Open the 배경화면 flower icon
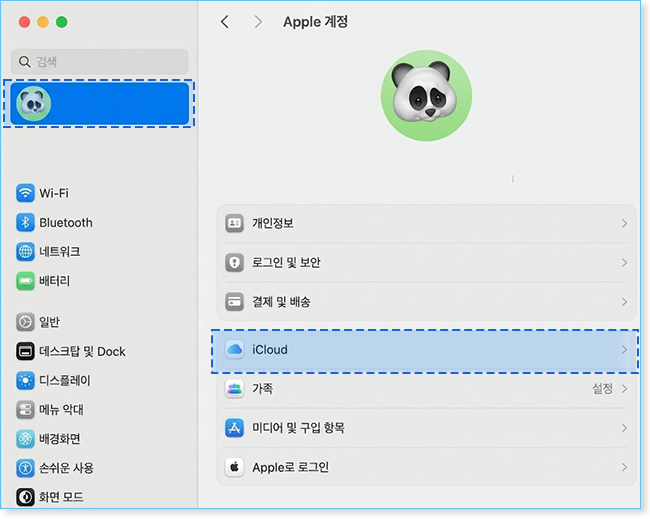 click(x=25, y=439)
